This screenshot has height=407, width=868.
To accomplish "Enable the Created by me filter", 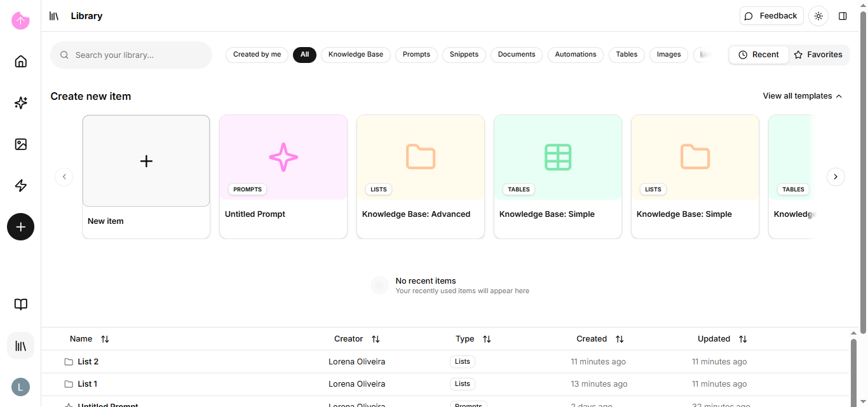I will point(257,55).
